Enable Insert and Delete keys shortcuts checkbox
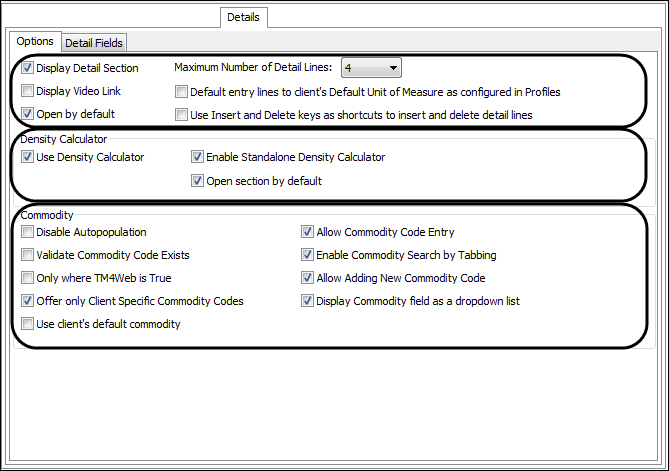Viewport: 669px width, 471px height. (x=181, y=115)
